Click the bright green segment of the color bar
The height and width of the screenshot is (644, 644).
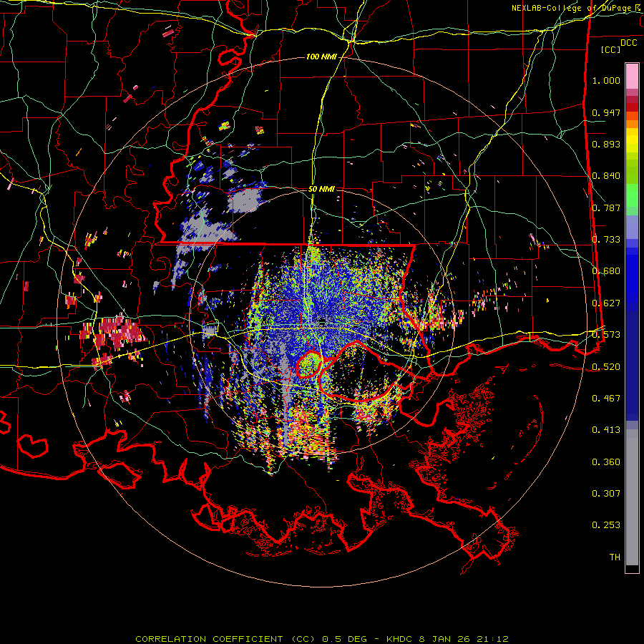coord(632,195)
